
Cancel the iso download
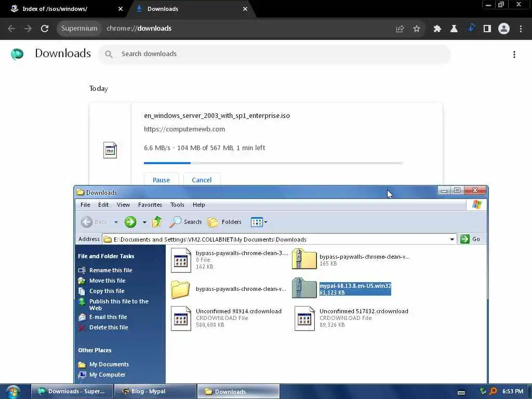202,180
